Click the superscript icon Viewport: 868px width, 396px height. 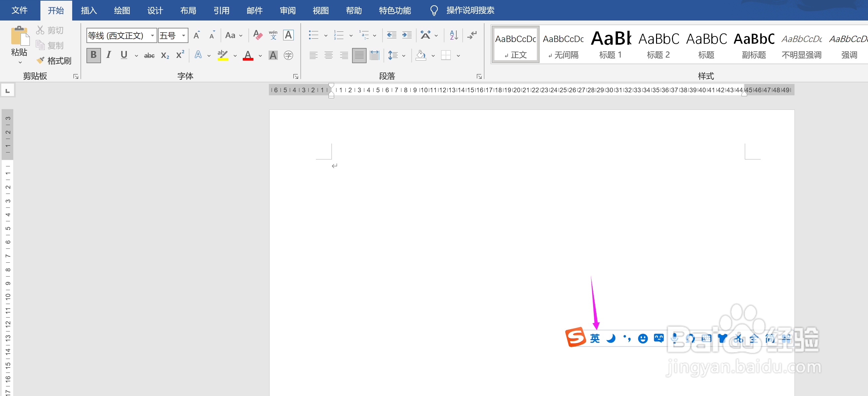[180, 55]
